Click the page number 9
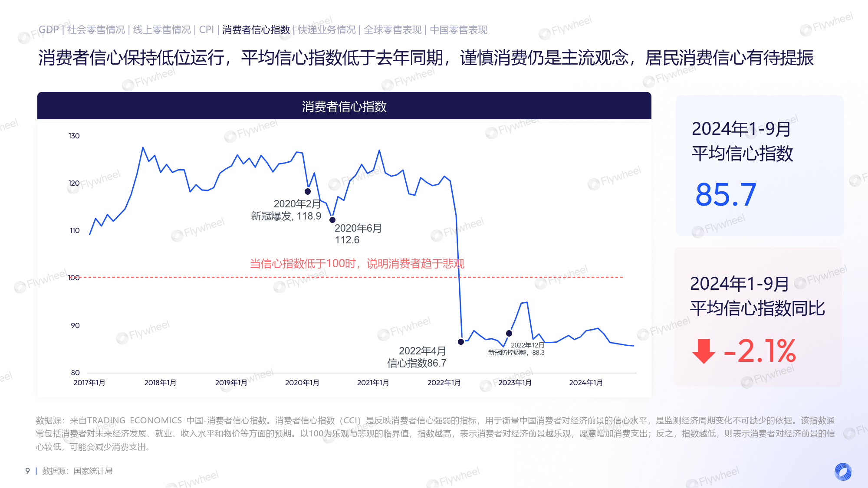Viewport: 868px width, 488px height. (x=28, y=471)
